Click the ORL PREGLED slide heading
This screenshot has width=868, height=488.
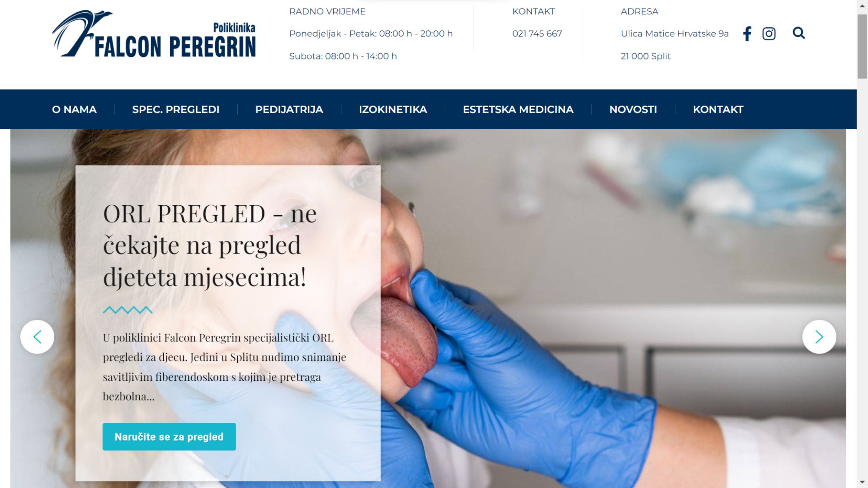pos(210,245)
